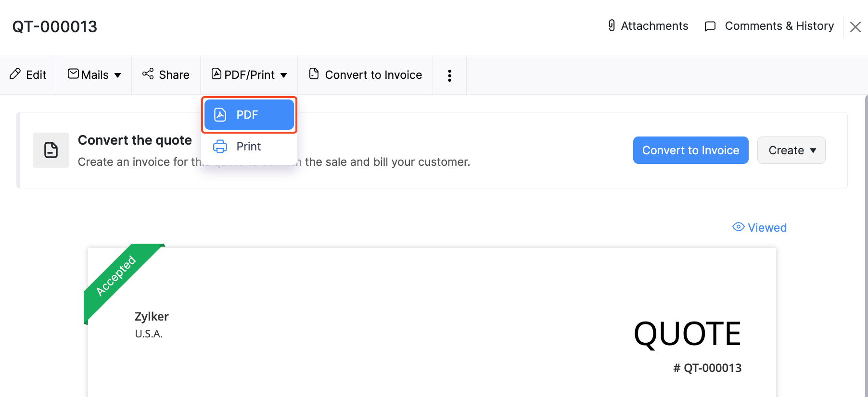
Task: Click the Share network icon
Action: [x=148, y=74]
